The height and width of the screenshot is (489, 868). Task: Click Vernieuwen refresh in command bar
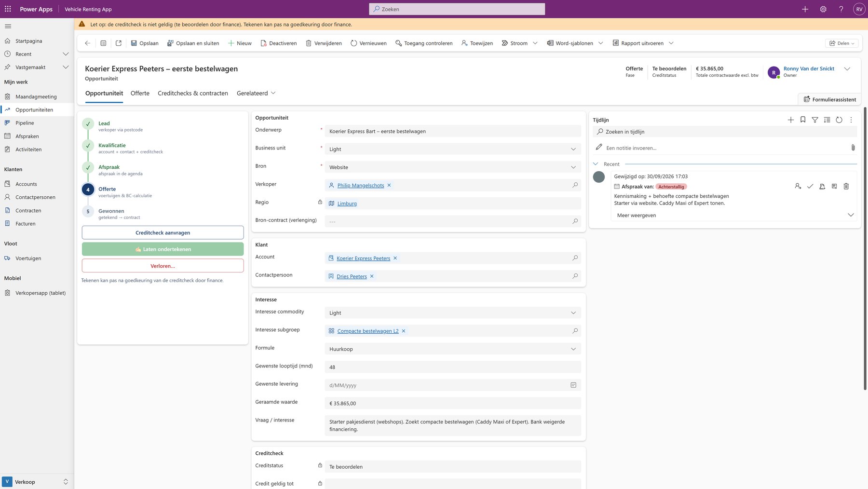(368, 43)
